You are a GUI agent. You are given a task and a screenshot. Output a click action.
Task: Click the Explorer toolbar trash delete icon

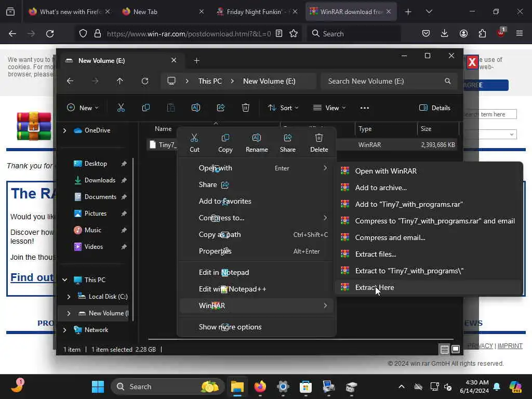pyautogui.click(x=246, y=108)
